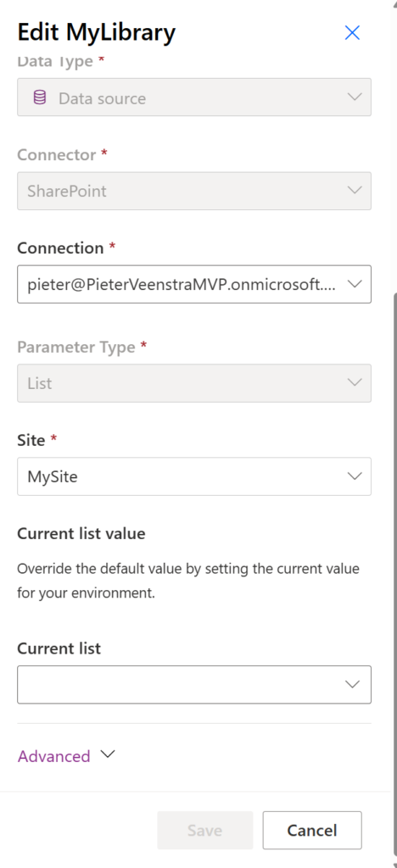This screenshot has width=397, height=868.
Task: Click the Edit MyLibrary title
Action: pos(97,32)
